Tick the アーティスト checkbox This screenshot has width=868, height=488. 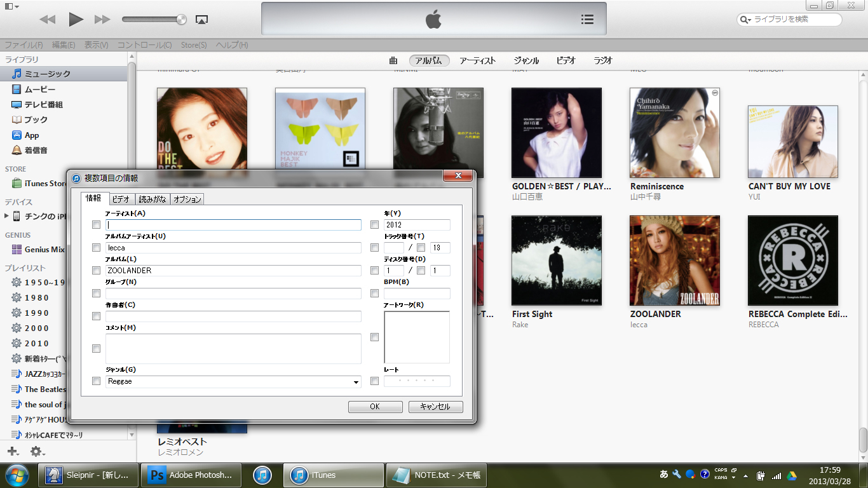tap(96, 225)
